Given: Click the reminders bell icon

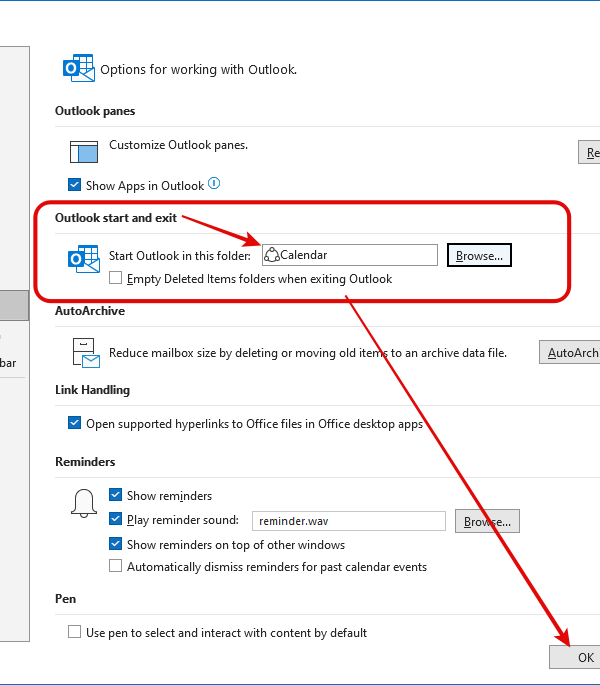Looking at the screenshot, I should pos(84,503).
